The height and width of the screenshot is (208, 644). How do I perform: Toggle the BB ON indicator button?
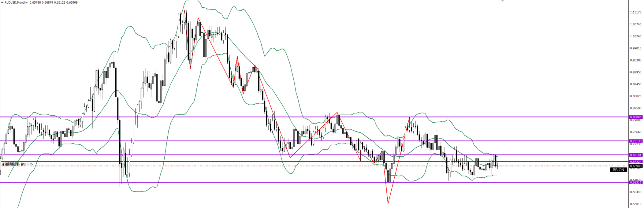[618, 170]
